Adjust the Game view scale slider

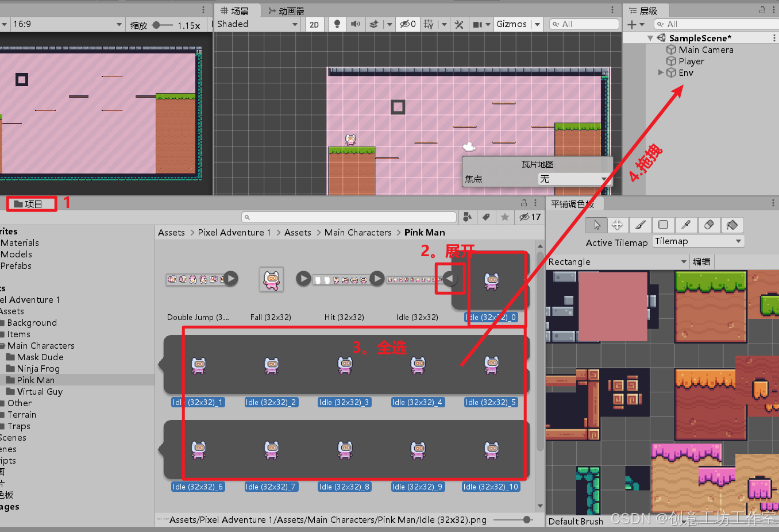click(x=163, y=25)
